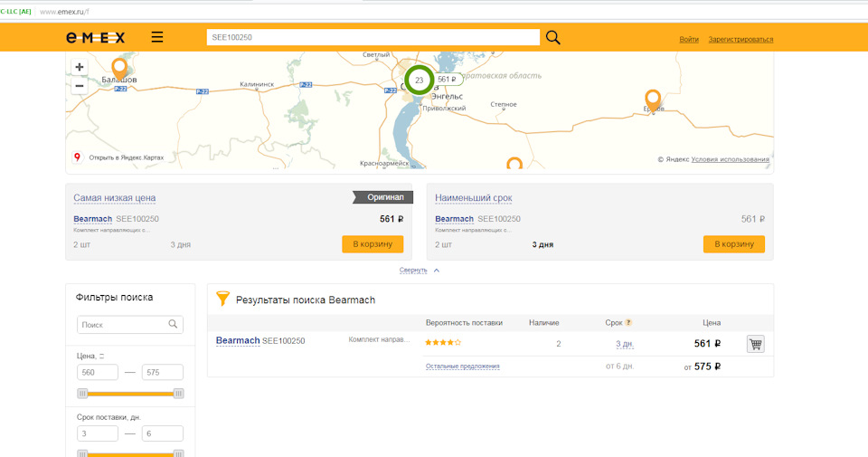Zoom in the map with plus button
This screenshot has width=868, height=457.
pyautogui.click(x=80, y=67)
